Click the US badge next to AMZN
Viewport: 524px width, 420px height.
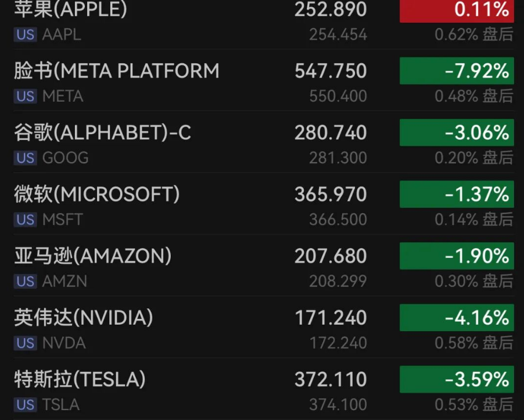[x=26, y=281]
